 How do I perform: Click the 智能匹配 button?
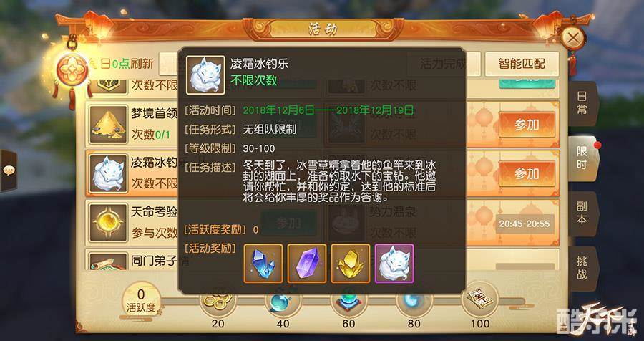point(522,64)
